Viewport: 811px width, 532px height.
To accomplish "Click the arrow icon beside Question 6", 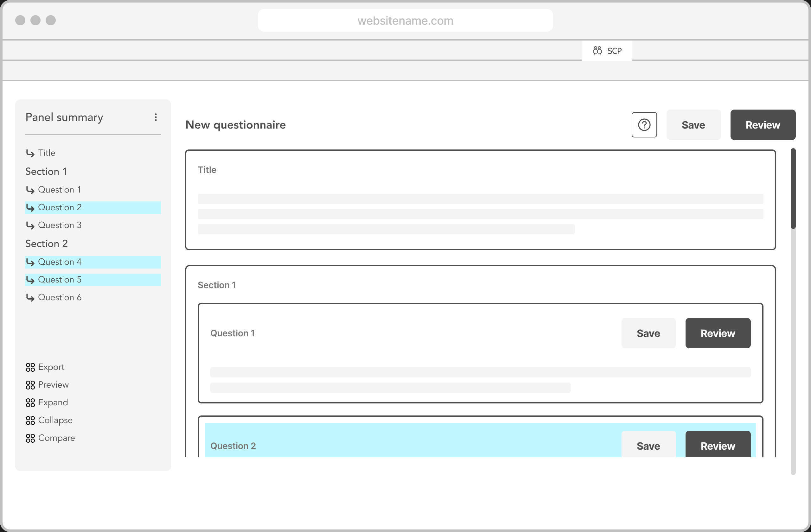I will pos(30,298).
